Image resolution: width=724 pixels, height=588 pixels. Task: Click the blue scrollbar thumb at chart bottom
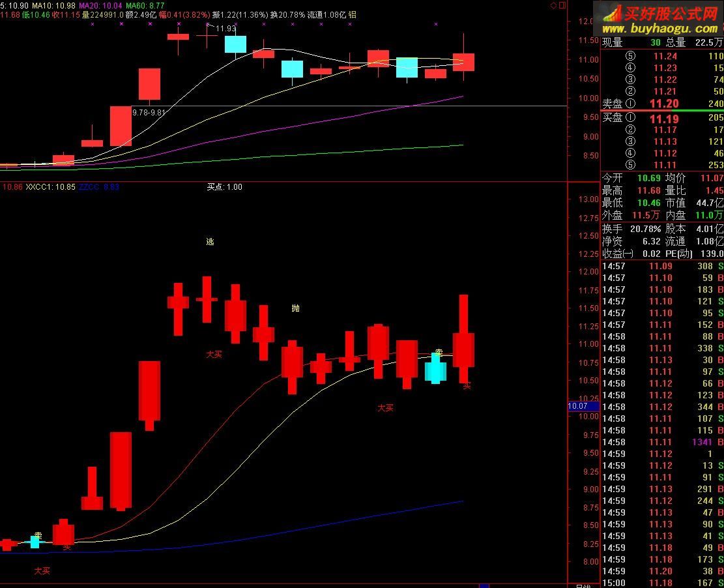(x=484, y=585)
